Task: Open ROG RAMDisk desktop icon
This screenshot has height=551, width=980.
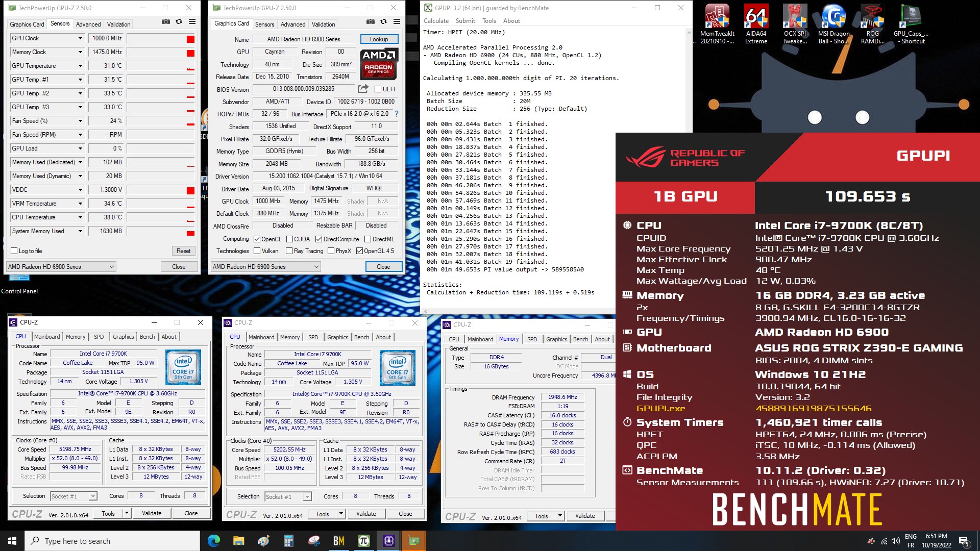Action: [x=872, y=24]
